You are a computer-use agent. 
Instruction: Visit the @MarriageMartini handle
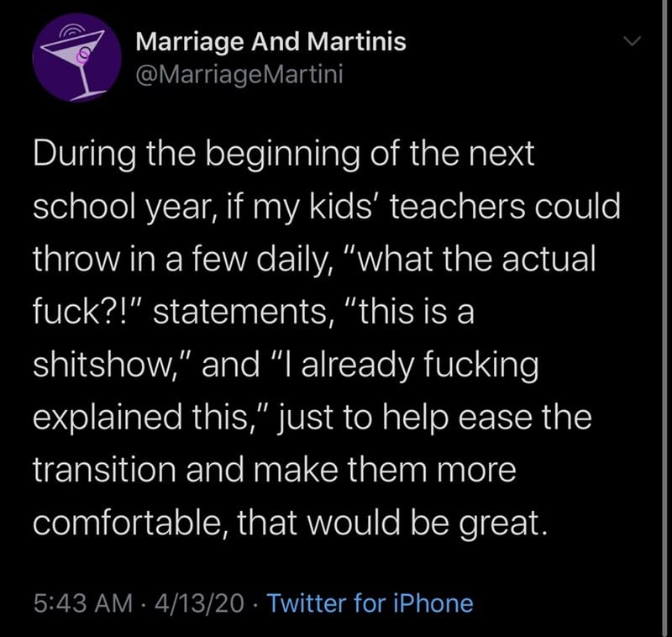(239, 75)
